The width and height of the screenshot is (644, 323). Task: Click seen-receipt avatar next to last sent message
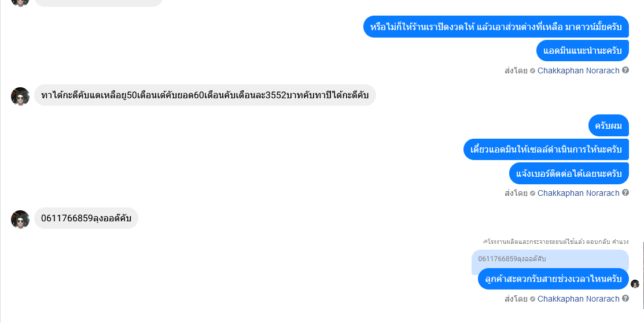tap(635, 284)
